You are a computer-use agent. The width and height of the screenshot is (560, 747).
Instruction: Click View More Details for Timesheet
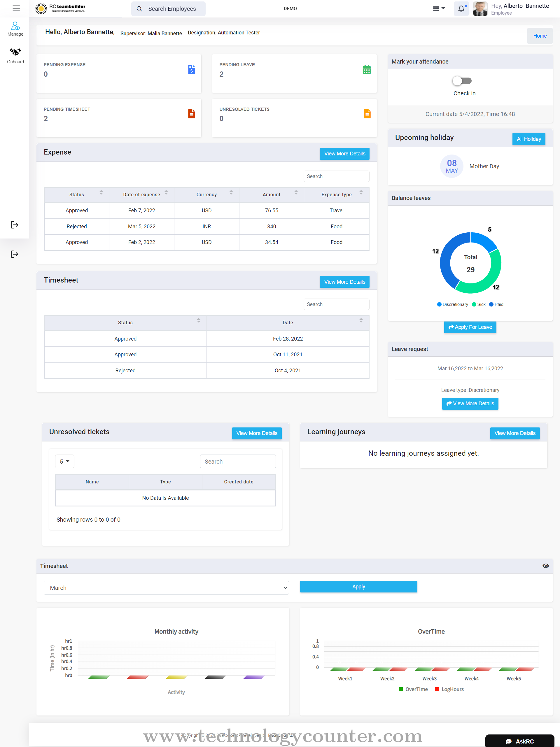(344, 282)
